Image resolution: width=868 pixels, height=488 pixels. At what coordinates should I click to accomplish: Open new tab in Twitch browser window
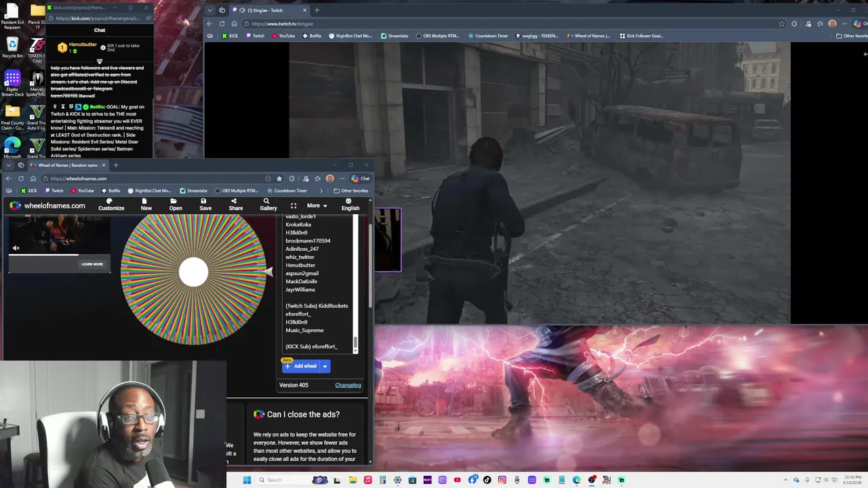[x=317, y=10]
